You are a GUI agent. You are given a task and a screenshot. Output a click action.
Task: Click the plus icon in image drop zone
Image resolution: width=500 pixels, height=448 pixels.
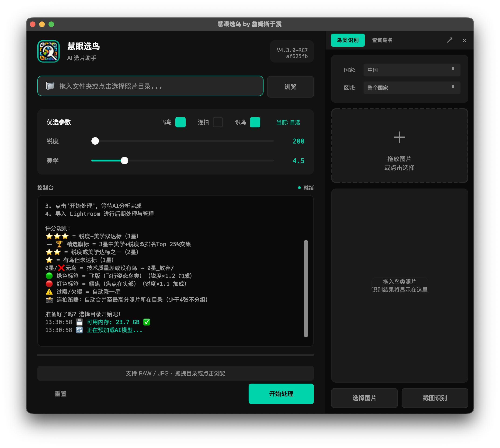coord(399,137)
